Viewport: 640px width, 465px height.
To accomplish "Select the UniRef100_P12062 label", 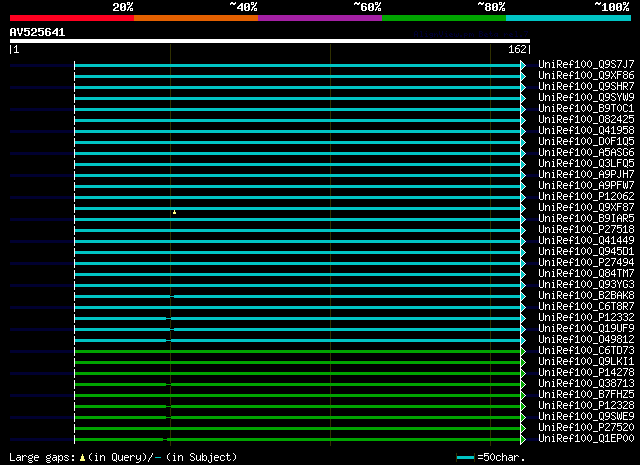I will (x=586, y=197).
